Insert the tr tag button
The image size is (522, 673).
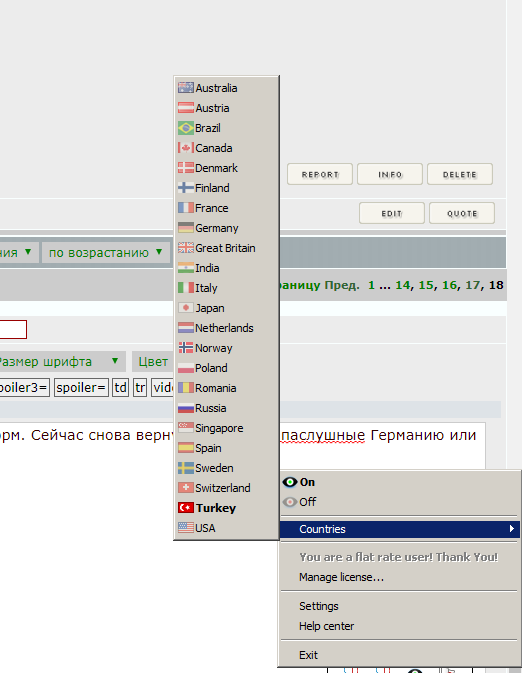point(140,388)
